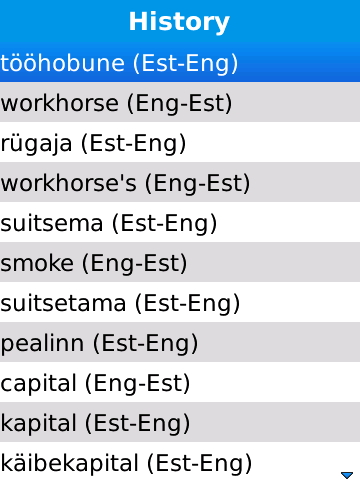Pick the pealinn history entry
Viewport: 360px width, 480px height.
tap(180, 342)
